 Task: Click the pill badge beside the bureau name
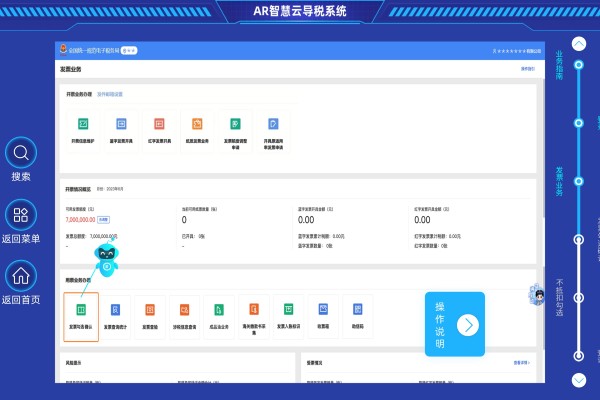129,51
